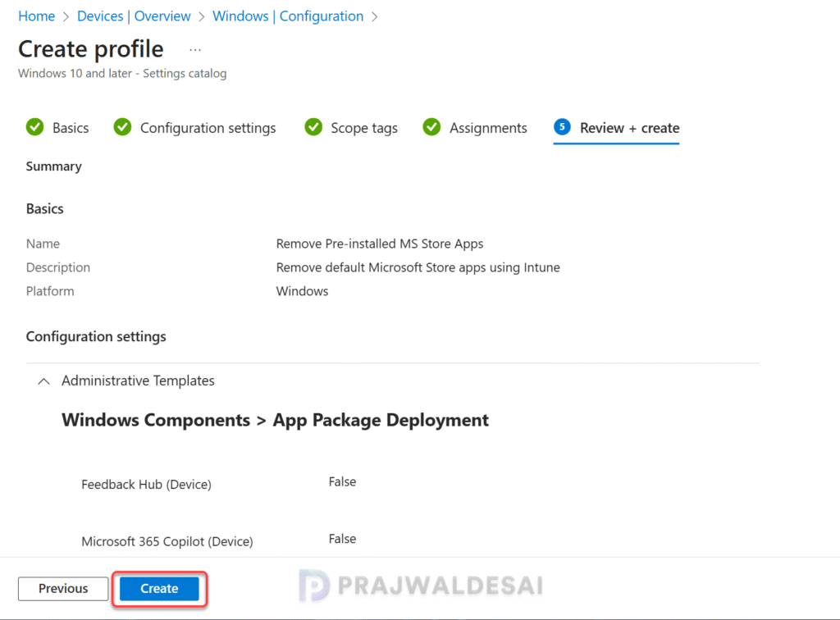The image size is (840, 620).
Task: Click the 'Name' field label
Action: pos(43,244)
